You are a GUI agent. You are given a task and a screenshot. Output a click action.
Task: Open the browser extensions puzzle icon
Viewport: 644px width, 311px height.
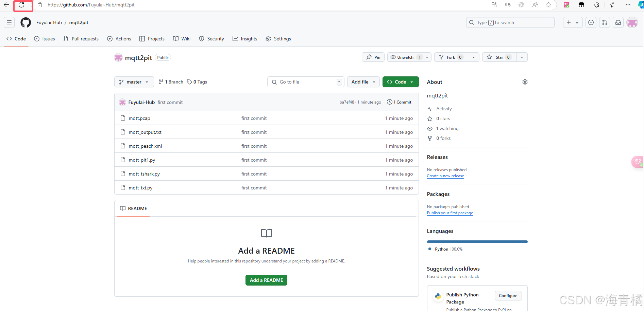(596, 5)
